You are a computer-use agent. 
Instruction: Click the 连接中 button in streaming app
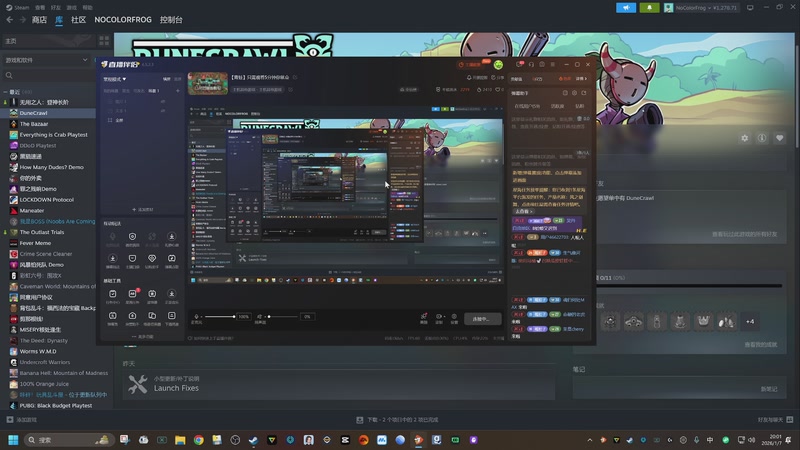(483, 319)
